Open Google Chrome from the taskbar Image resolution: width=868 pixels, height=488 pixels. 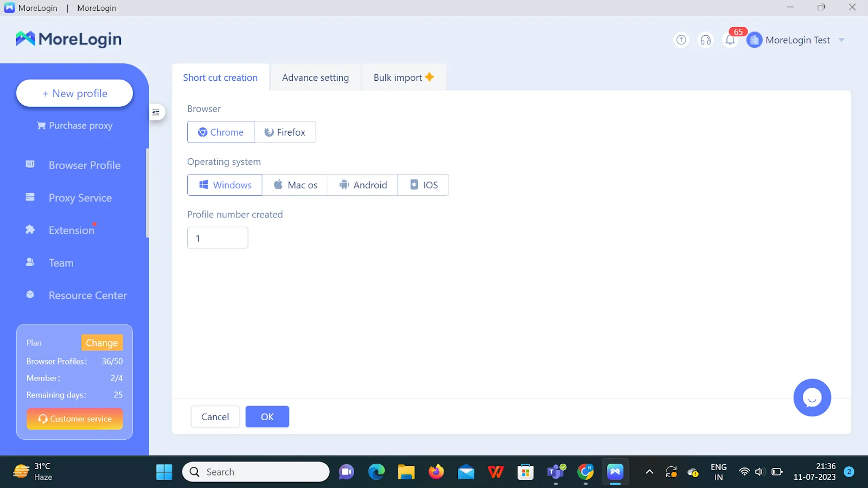pyautogui.click(x=586, y=472)
